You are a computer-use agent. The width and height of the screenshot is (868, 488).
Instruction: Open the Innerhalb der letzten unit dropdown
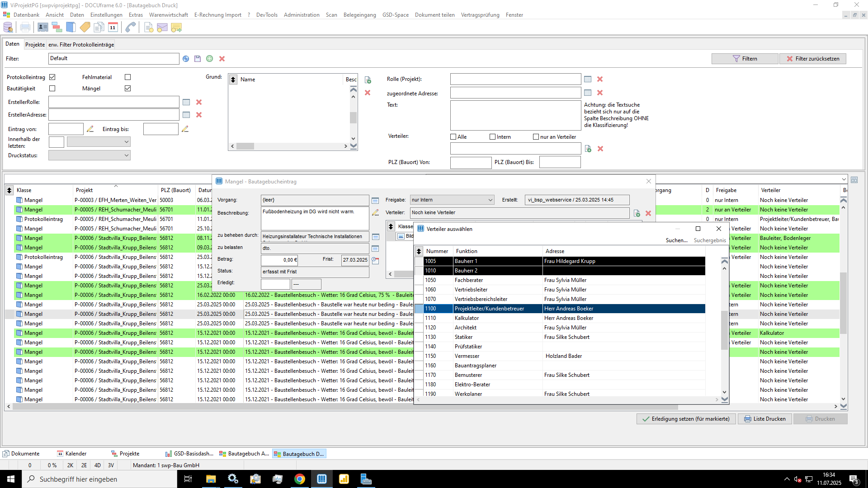(127, 142)
